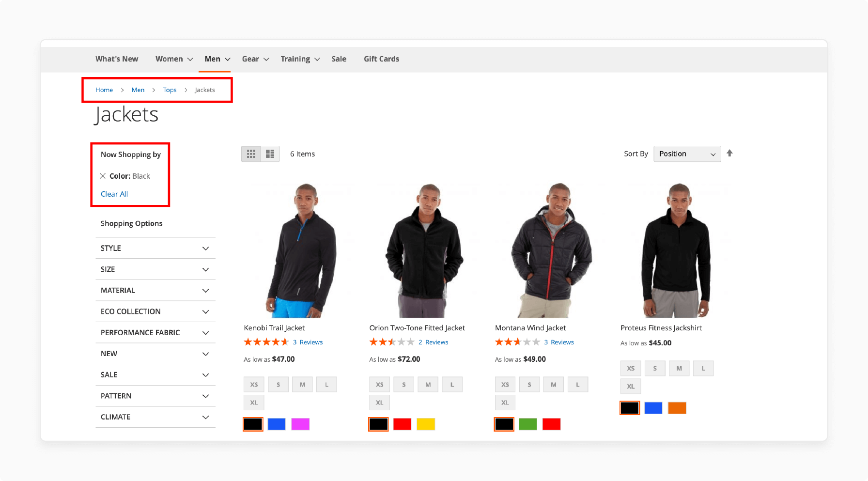This screenshot has width=868, height=481.
Task: Open Orion Two-Tone Fitted Jacket title
Action: (417, 328)
